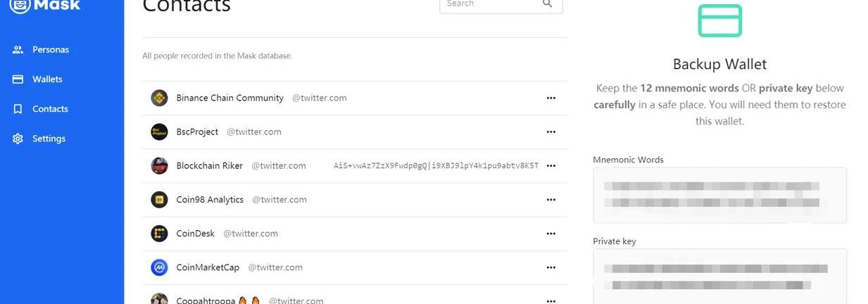Click the Contacts bookmark icon
Image resolution: width=868 pixels, height=304 pixels.
click(18, 109)
